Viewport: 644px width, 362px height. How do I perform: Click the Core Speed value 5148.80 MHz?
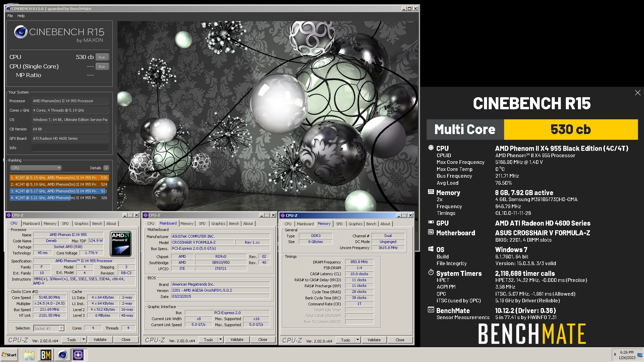coord(50,297)
